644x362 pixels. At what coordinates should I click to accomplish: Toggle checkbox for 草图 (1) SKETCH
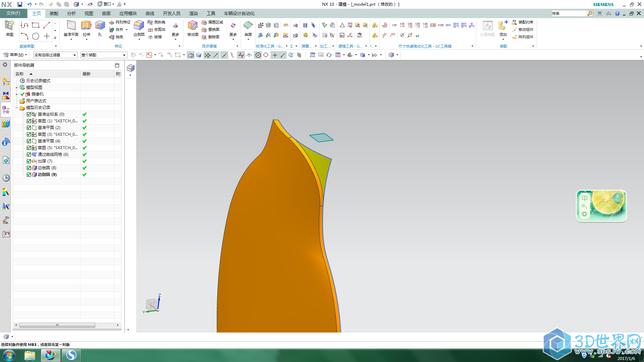tap(29, 121)
